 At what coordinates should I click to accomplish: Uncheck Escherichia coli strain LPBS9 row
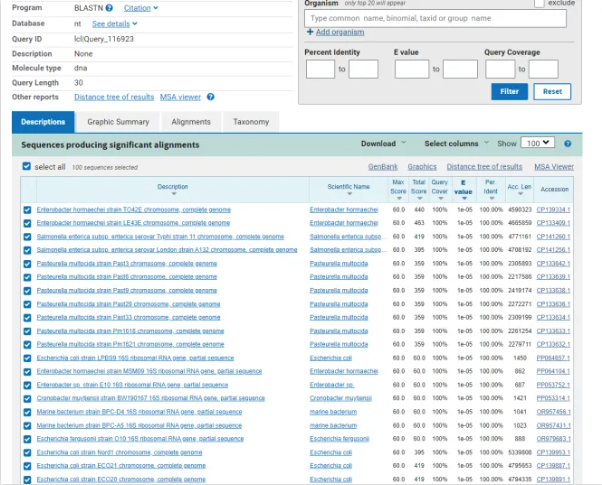(27, 358)
